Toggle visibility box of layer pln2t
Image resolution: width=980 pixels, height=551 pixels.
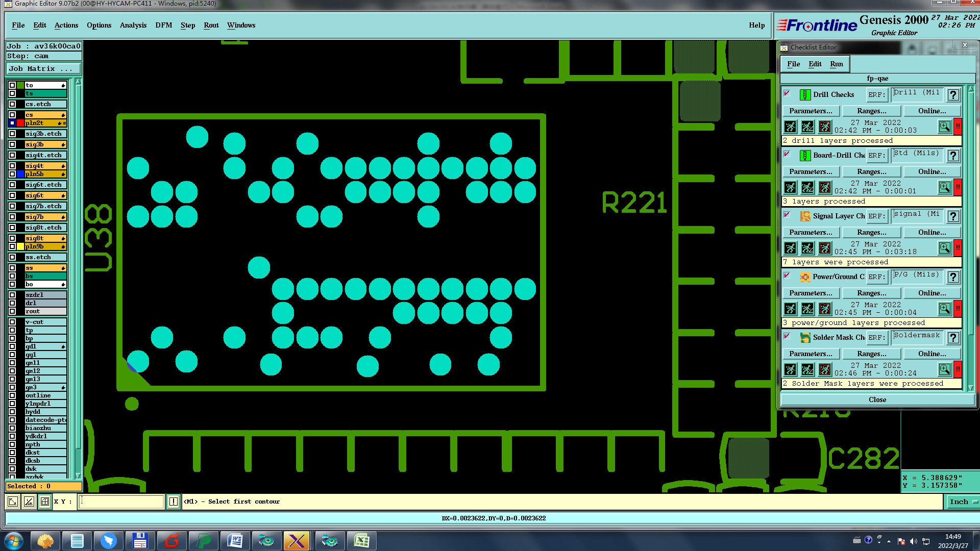tap(12, 123)
